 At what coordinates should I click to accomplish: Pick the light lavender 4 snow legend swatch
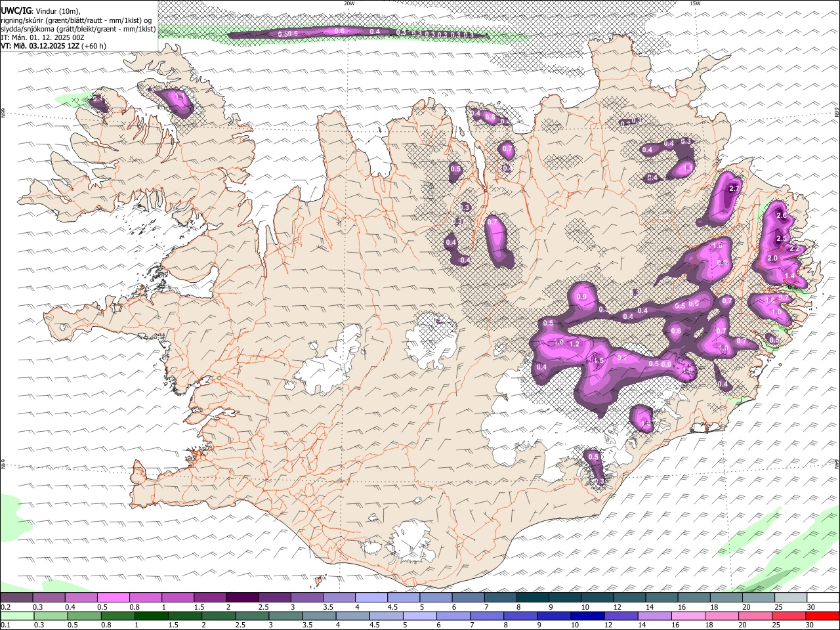(x=370, y=597)
